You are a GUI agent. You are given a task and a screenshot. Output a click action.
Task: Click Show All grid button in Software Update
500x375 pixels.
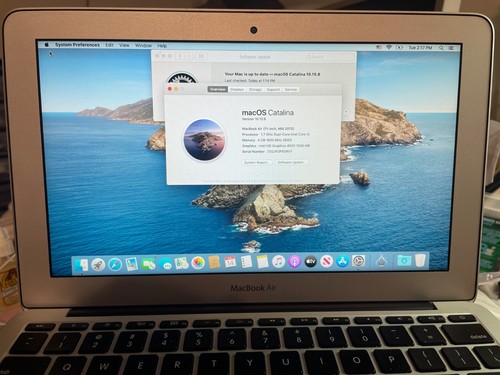point(201,56)
